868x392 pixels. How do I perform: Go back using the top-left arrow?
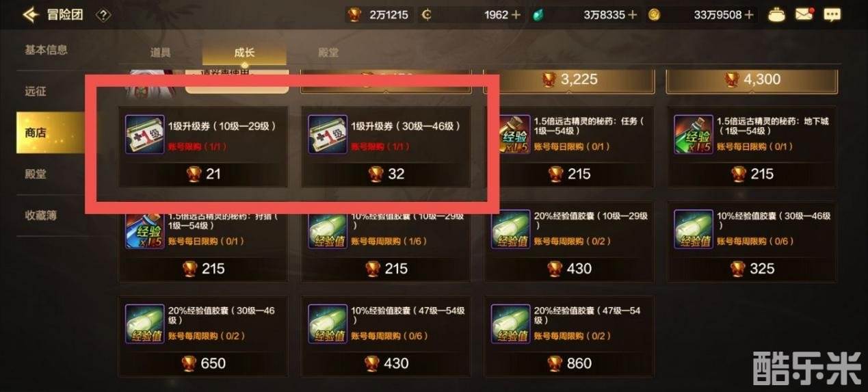point(31,14)
